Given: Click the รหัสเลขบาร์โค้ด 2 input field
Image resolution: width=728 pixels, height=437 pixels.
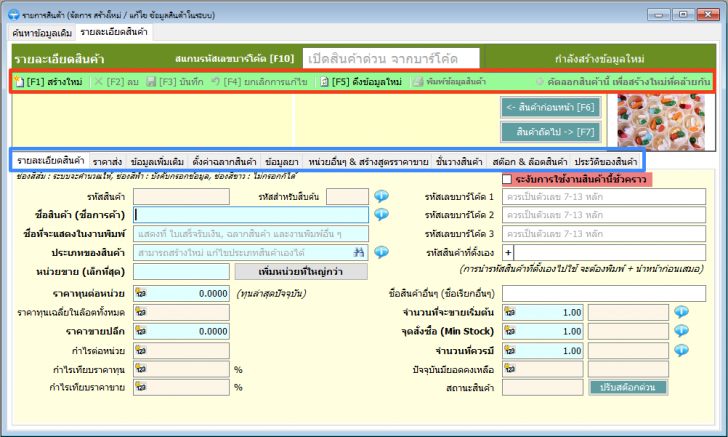Looking at the screenshot, I should 604,215.
